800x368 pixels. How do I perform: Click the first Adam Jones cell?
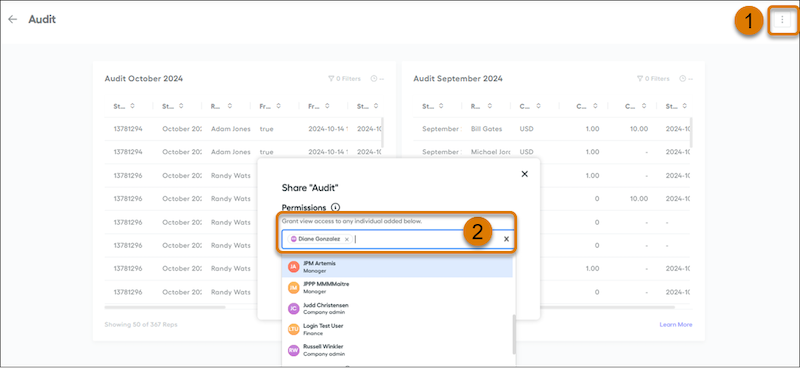[x=231, y=129]
